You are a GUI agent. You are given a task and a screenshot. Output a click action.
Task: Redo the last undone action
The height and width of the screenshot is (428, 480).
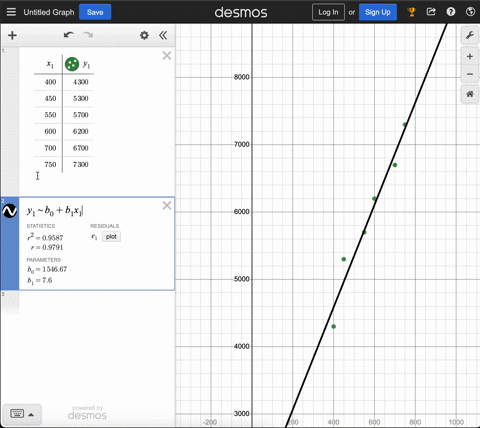click(88, 35)
